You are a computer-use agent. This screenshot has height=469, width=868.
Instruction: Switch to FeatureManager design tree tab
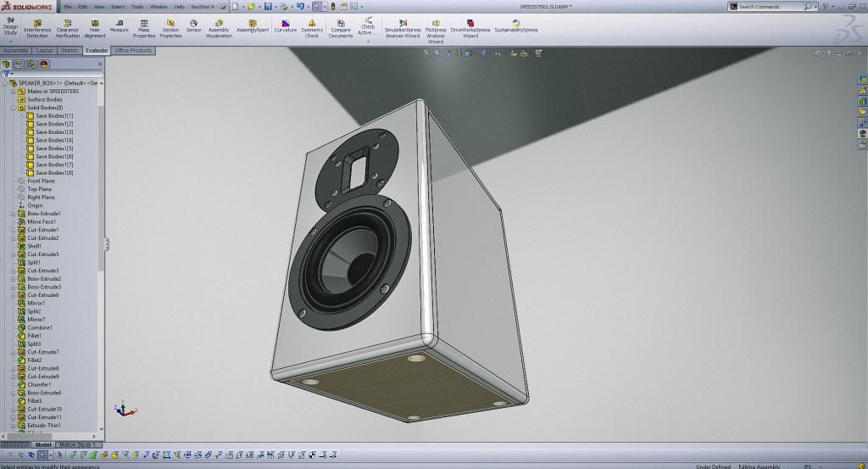(x=6, y=64)
